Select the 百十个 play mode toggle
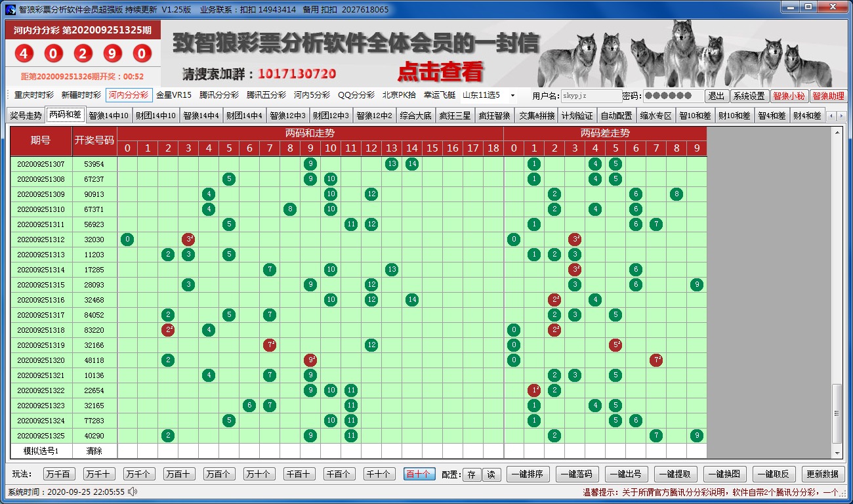The width and height of the screenshot is (853, 504). pyautogui.click(x=419, y=474)
